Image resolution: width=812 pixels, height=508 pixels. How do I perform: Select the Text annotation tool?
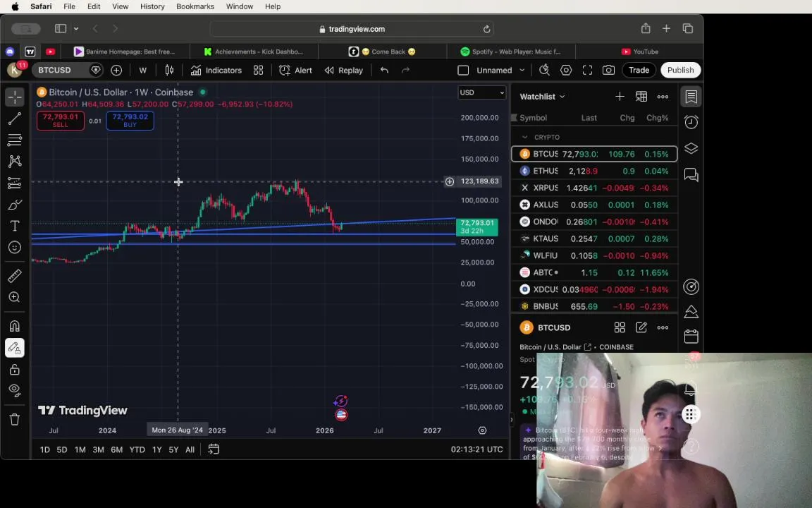(x=15, y=226)
